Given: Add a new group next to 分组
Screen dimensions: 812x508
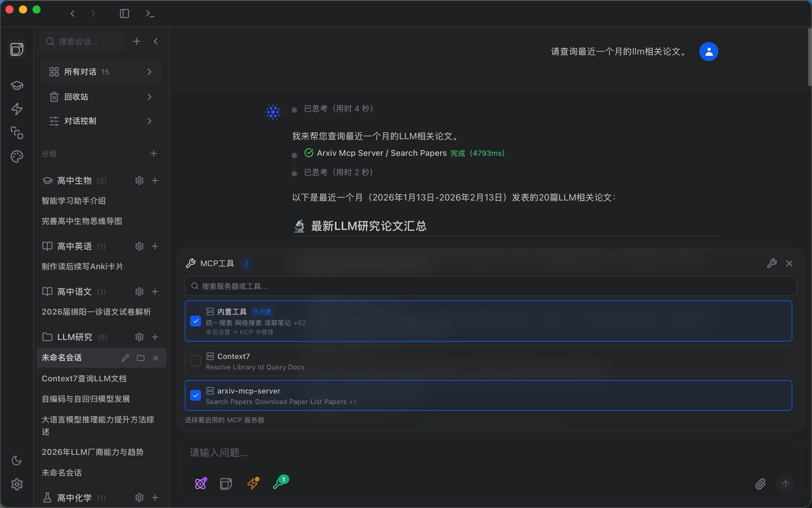Looking at the screenshot, I should (x=154, y=153).
